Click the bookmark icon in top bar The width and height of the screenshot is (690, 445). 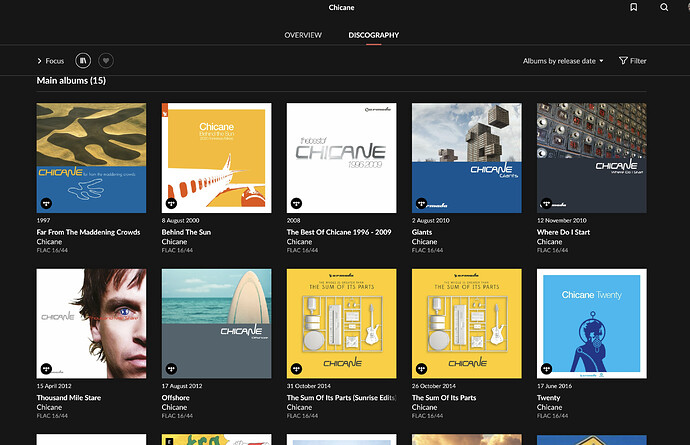coord(634,7)
